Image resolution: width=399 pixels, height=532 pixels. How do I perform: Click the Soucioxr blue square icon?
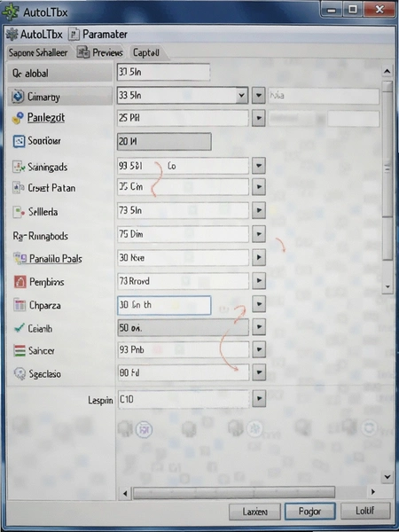pos(19,141)
